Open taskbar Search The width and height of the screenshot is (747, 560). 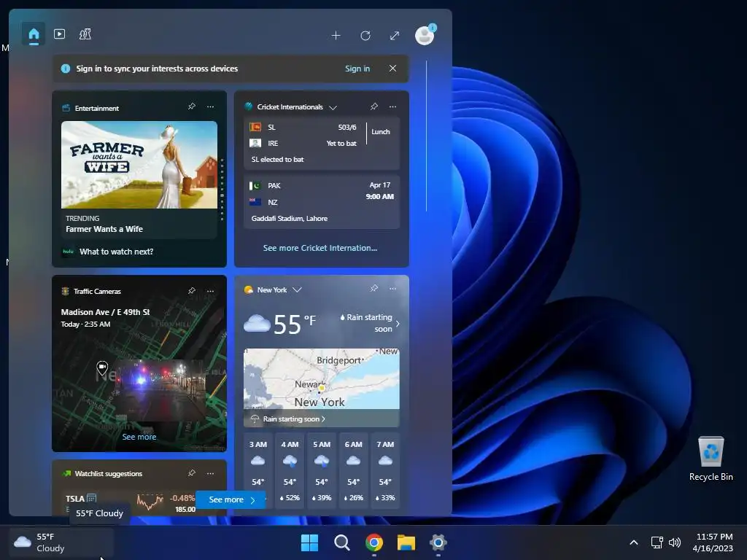(341, 542)
